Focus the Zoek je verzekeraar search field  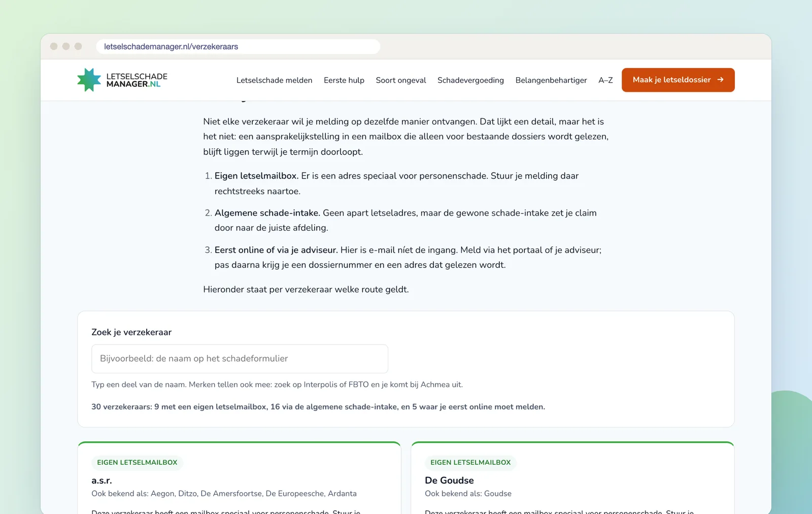240,359
